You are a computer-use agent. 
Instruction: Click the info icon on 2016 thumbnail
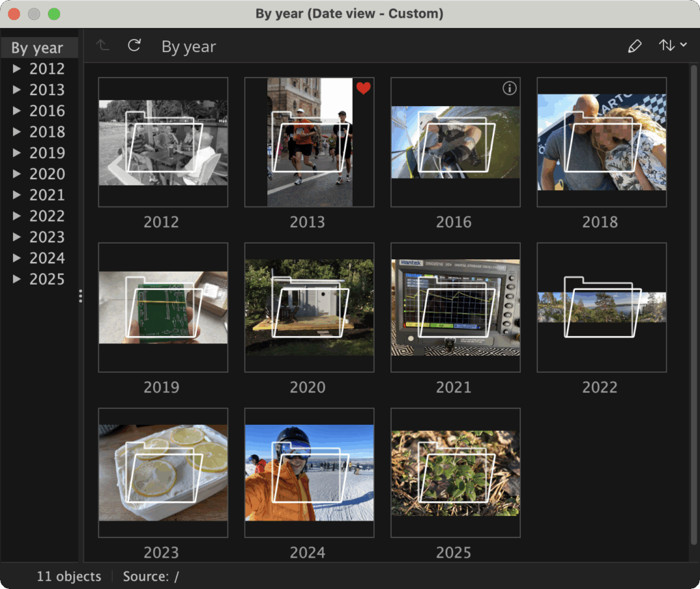[509, 88]
